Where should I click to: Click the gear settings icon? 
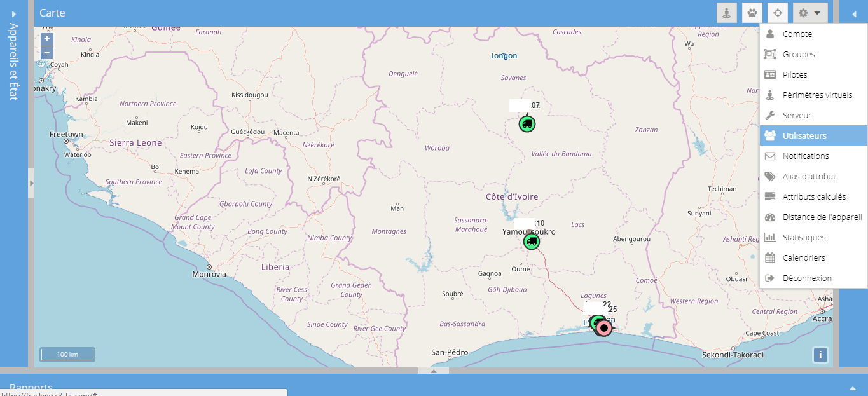point(803,13)
